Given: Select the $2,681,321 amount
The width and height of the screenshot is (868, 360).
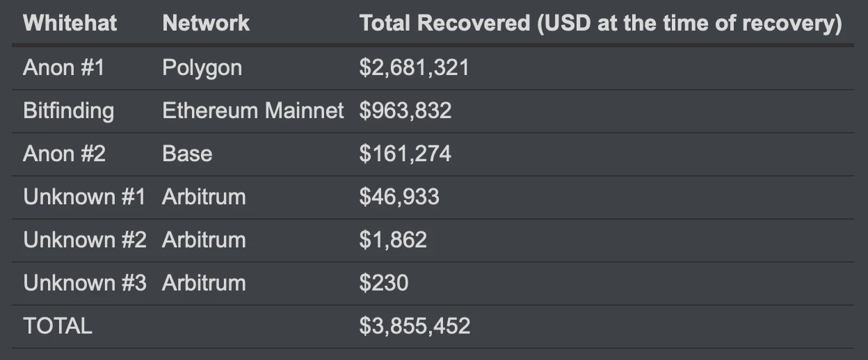Looking at the screenshot, I should (x=414, y=67).
